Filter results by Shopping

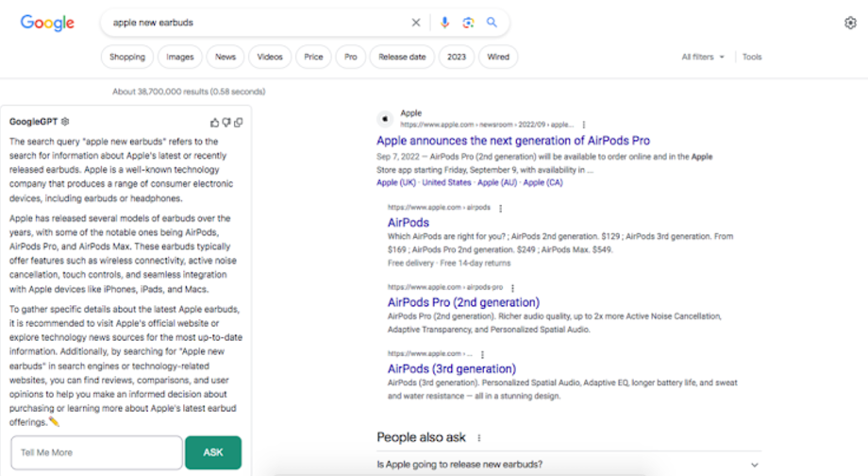(127, 57)
